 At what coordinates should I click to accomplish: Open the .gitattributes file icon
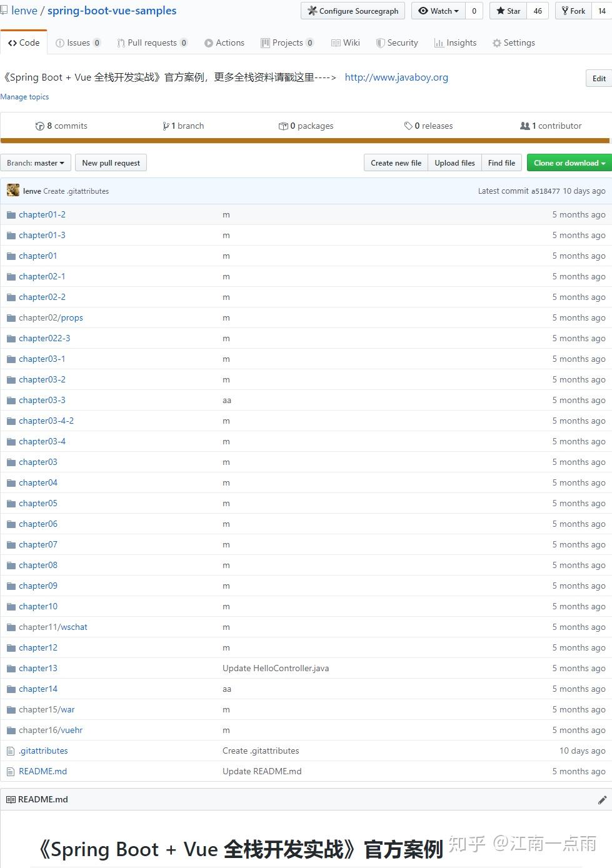(11, 751)
